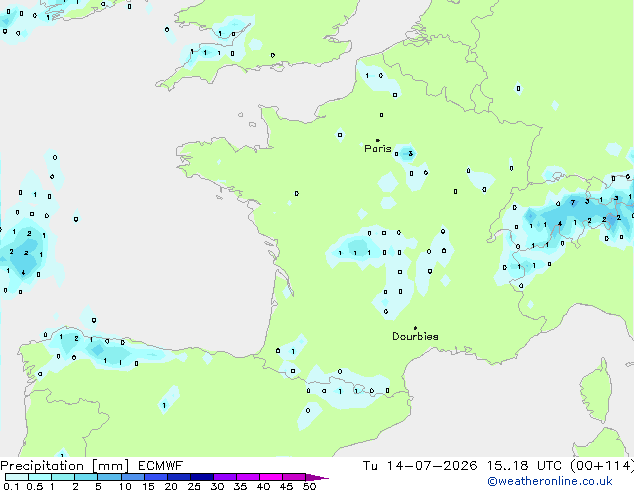Click the Dourbies location label
634x490 pixels.
click(x=415, y=336)
